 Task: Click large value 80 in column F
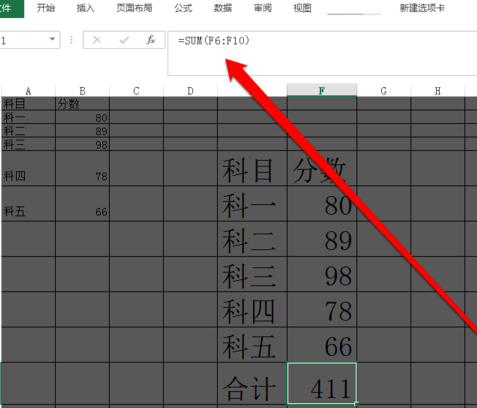point(322,204)
